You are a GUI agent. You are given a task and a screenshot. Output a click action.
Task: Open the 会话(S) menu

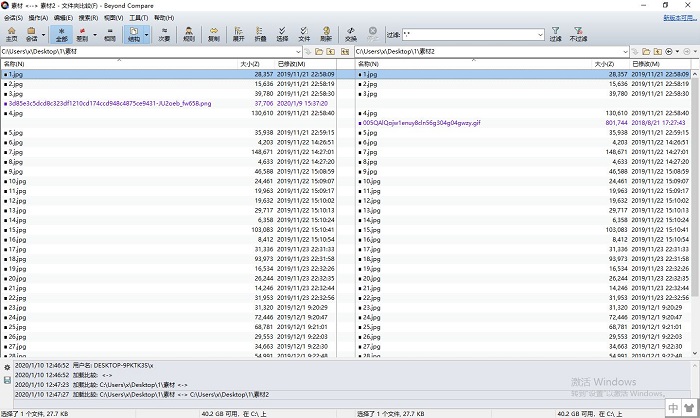(13, 18)
